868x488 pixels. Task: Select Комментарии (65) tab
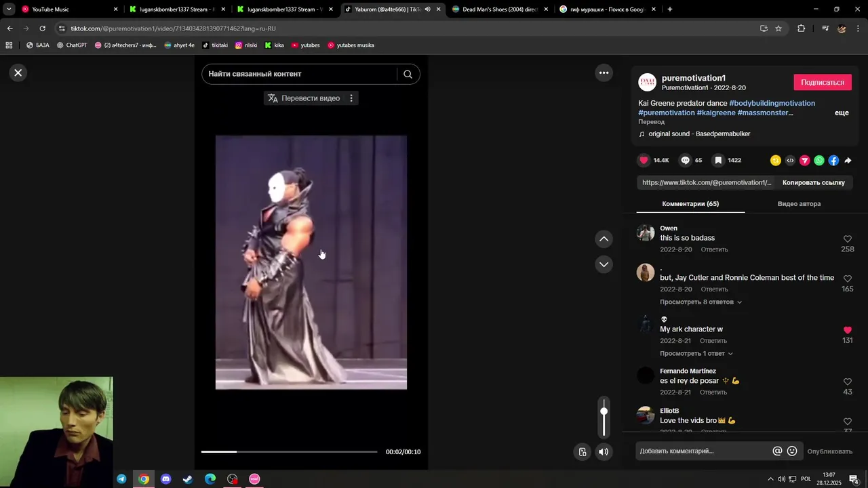click(690, 204)
